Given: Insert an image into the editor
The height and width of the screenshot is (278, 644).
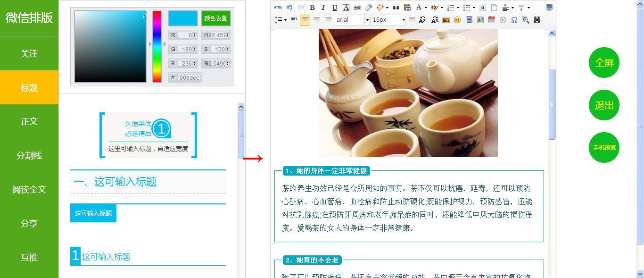Looking at the screenshot, I should pyautogui.click(x=446, y=20).
